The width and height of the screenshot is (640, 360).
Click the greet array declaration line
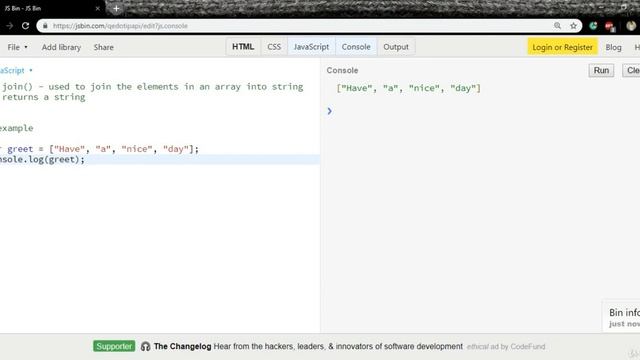pos(99,149)
